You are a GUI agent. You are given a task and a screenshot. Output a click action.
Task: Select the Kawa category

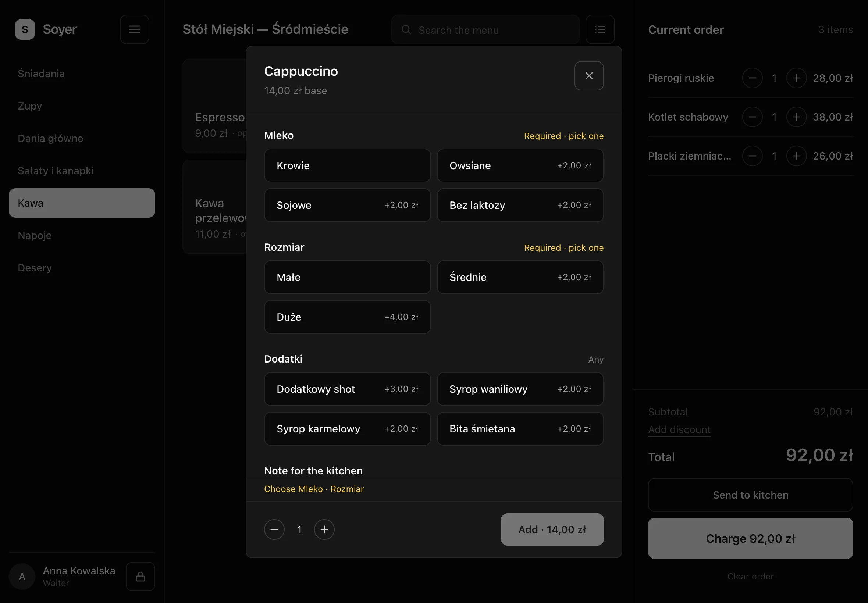click(x=82, y=203)
